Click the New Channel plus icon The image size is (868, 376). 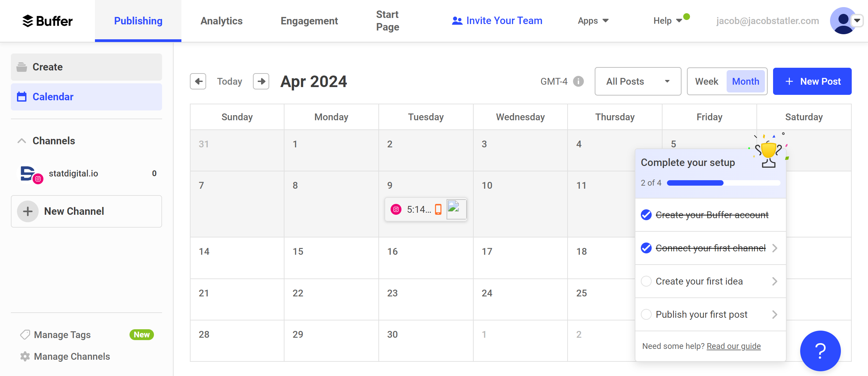pos(28,211)
